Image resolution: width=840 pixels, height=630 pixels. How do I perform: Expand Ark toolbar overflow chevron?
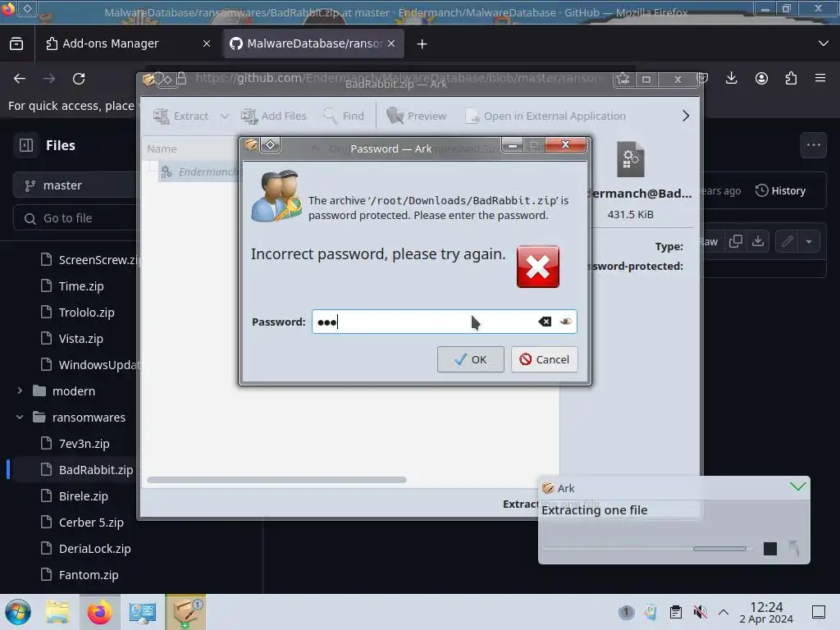tap(686, 116)
